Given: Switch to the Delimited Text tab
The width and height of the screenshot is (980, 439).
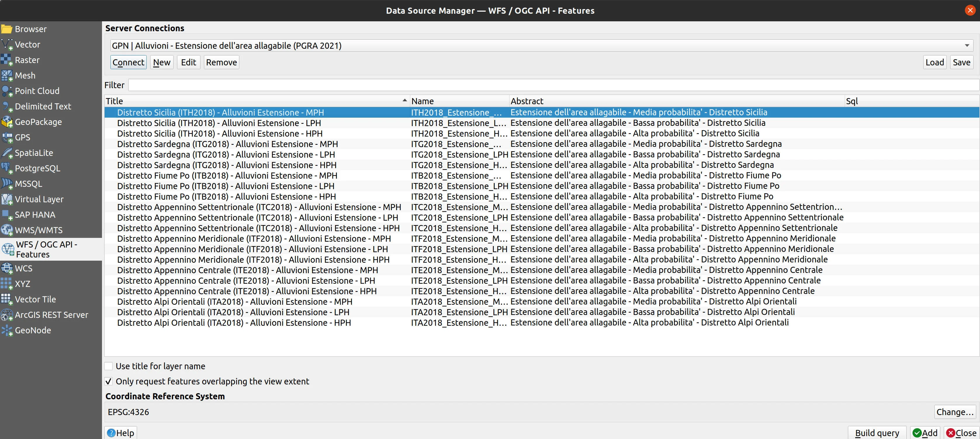Looking at the screenshot, I should click(51, 107).
